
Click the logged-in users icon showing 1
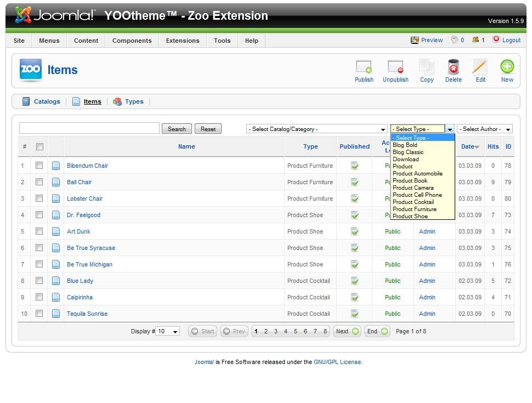(x=476, y=39)
